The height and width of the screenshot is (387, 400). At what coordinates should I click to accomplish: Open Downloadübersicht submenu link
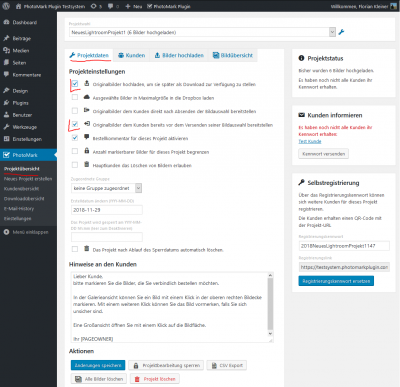point(24,199)
